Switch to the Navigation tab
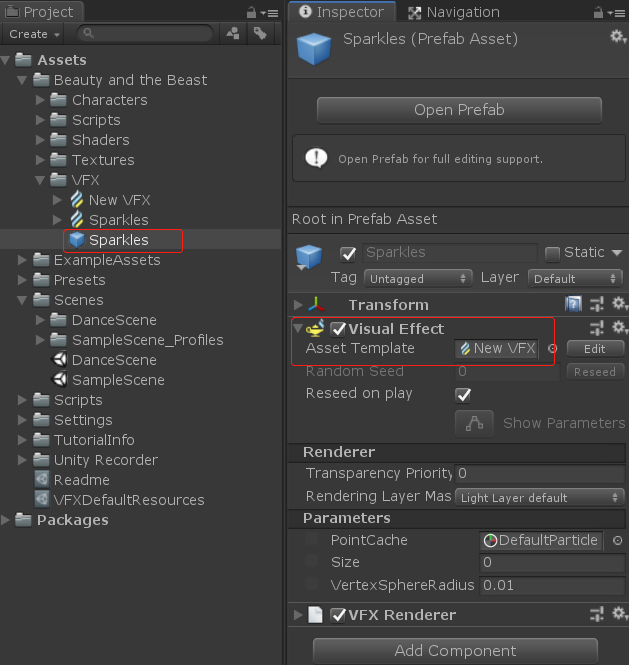This screenshot has height=665, width=629. [x=453, y=12]
